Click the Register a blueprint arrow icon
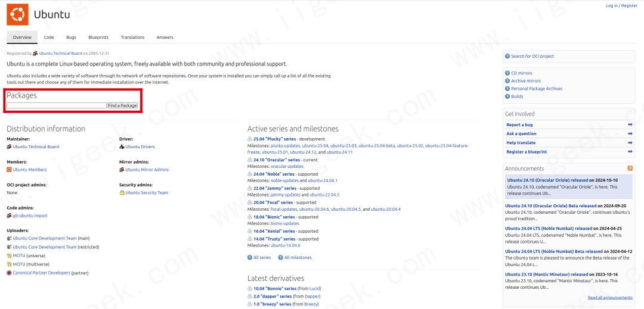Image resolution: width=644 pixels, height=309 pixels. point(630,152)
